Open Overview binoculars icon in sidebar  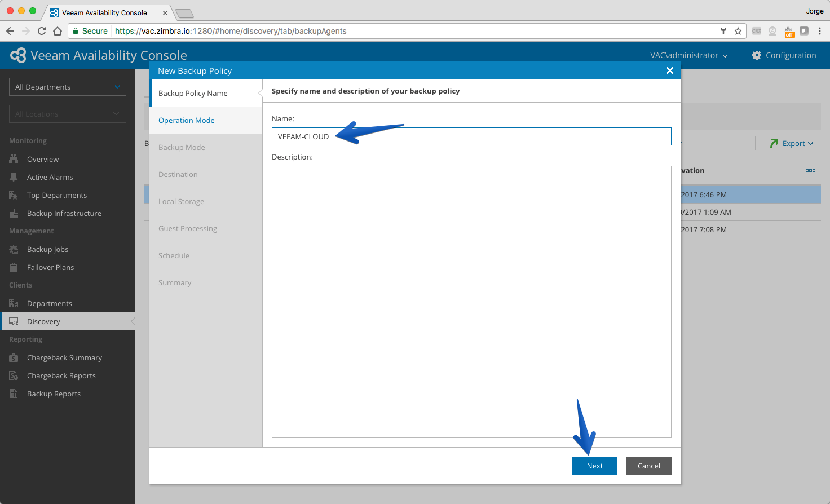[x=14, y=159]
